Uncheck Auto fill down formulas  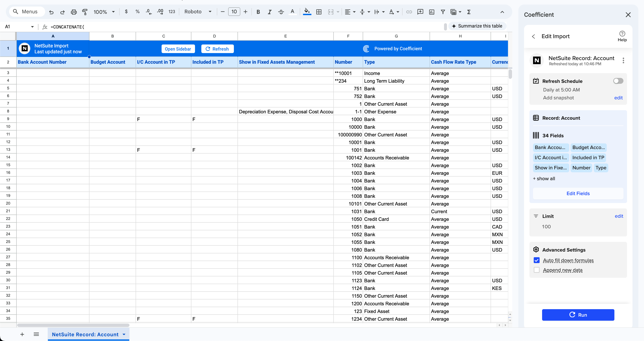(537, 260)
